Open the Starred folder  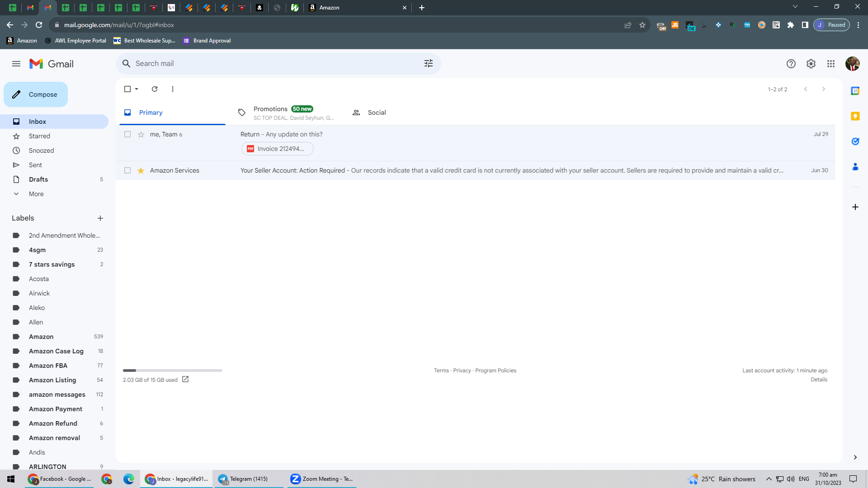pos(54,136)
